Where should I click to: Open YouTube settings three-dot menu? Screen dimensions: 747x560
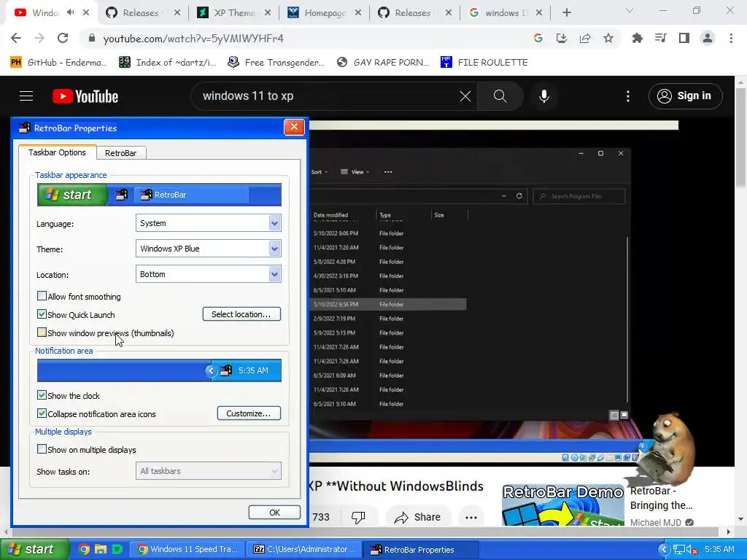tap(628, 96)
